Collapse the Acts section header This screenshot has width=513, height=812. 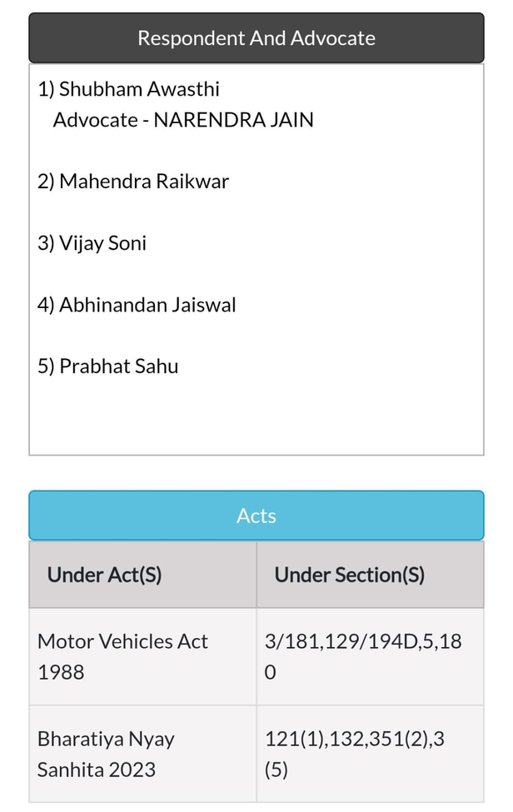click(256, 516)
